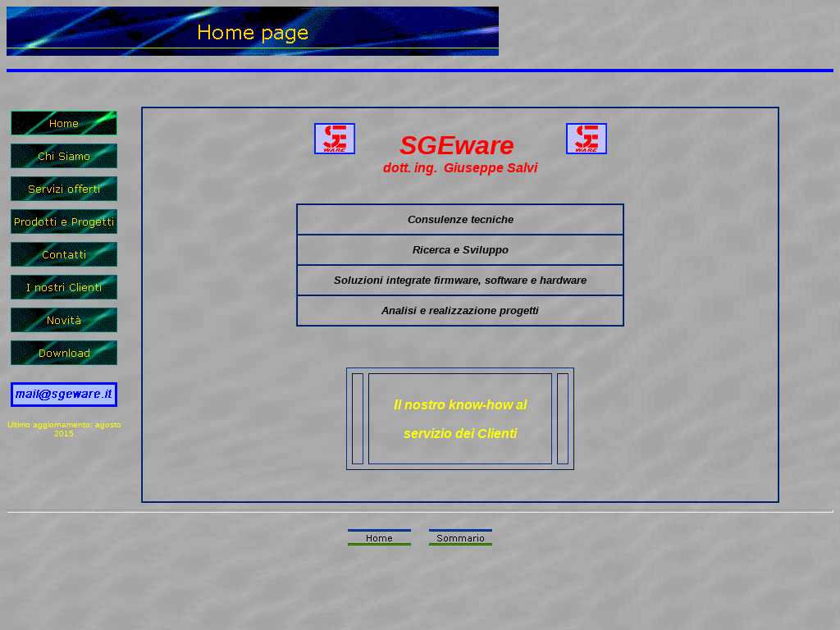This screenshot has width=840, height=630.
Task: Click Analisi e realizzazione progetti row
Action: click(x=460, y=311)
